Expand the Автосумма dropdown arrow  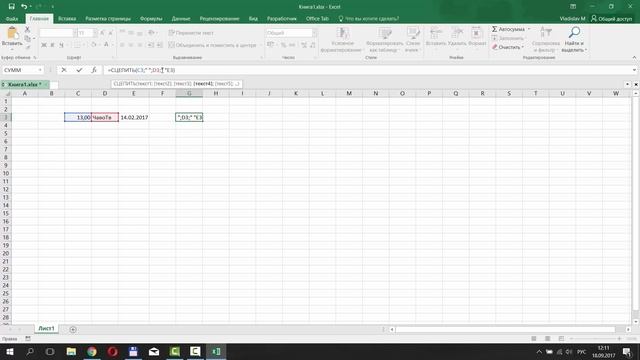point(529,29)
